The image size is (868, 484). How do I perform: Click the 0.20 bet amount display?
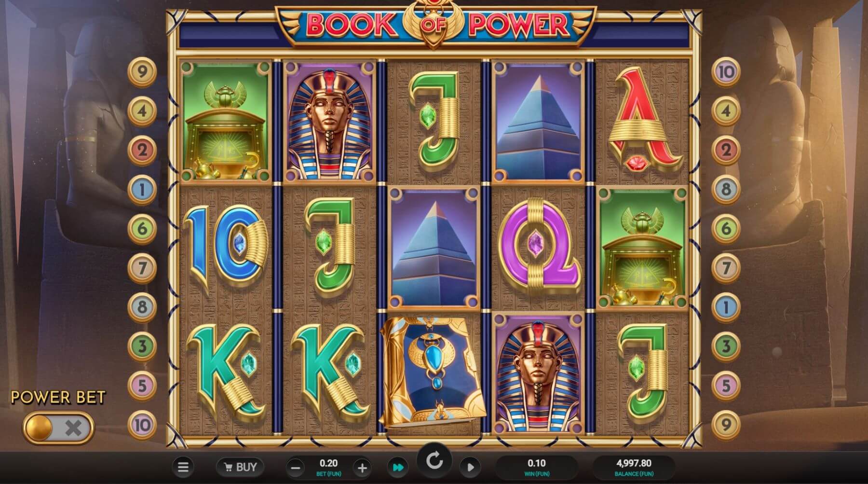[328, 467]
